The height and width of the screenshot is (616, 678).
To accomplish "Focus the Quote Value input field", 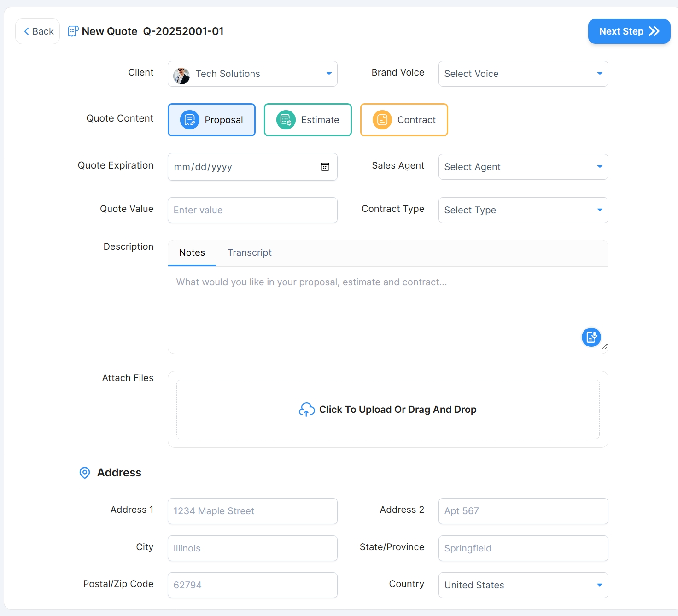I will tap(252, 210).
